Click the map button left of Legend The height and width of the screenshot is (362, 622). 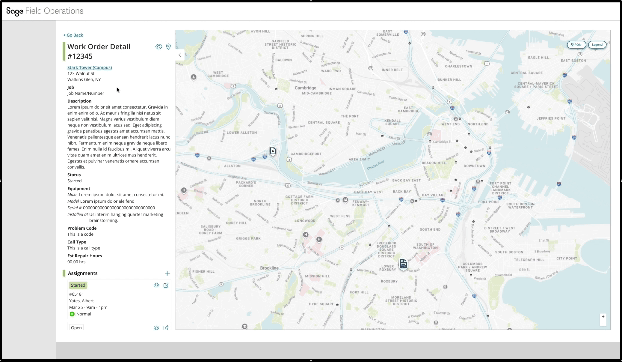tap(576, 45)
